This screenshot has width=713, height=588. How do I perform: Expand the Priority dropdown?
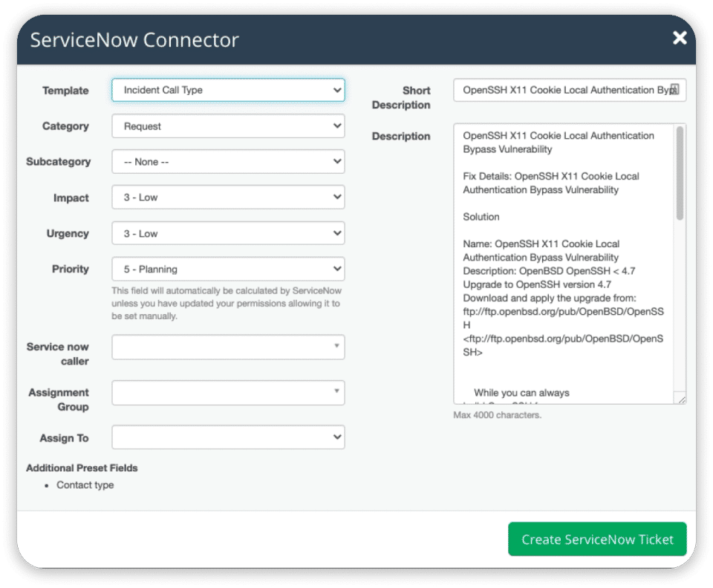click(228, 269)
